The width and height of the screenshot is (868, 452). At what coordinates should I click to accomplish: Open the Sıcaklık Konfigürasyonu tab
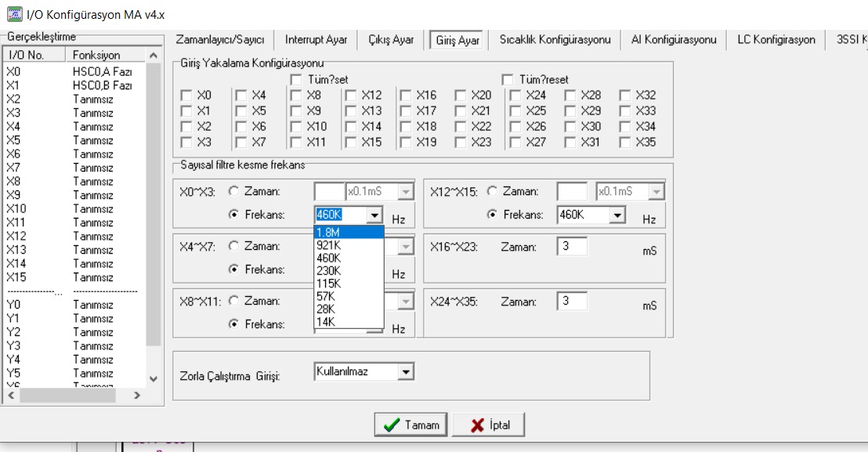point(555,40)
